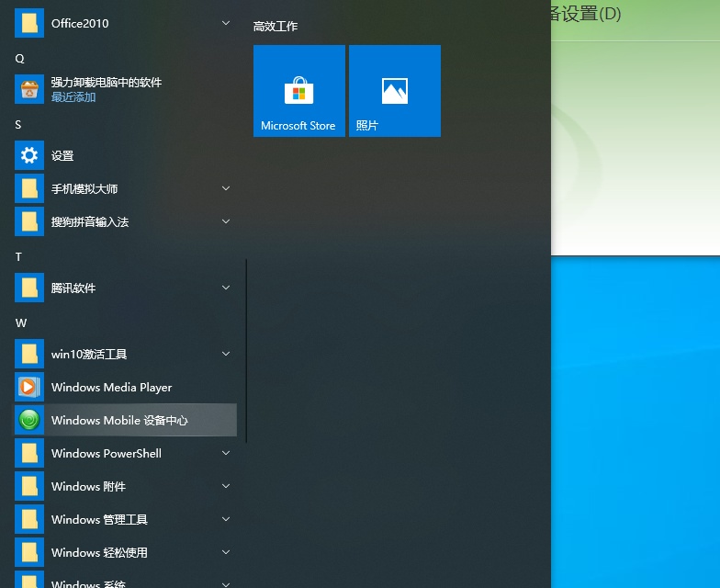Screen dimensions: 720x588
Task: Expand the 手机模拟大师 folder chevron
Action: tap(226, 189)
